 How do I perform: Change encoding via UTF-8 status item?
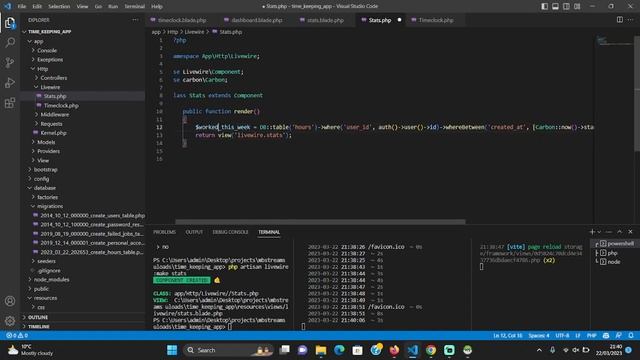tap(562, 336)
